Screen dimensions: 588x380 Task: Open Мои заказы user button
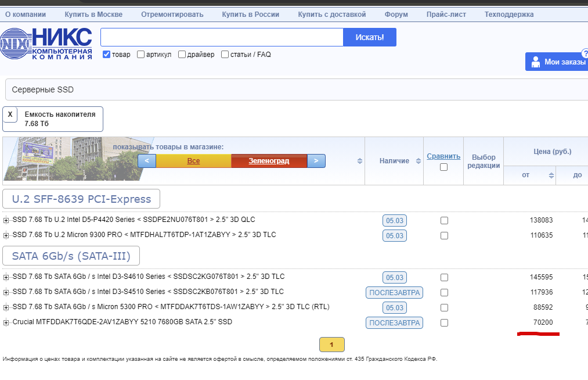[x=558, y=62]
